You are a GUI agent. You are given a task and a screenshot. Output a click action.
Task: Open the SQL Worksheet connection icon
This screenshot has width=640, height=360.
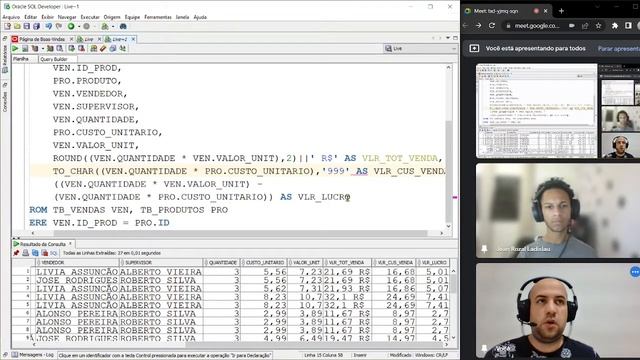[x=105, y=27]
